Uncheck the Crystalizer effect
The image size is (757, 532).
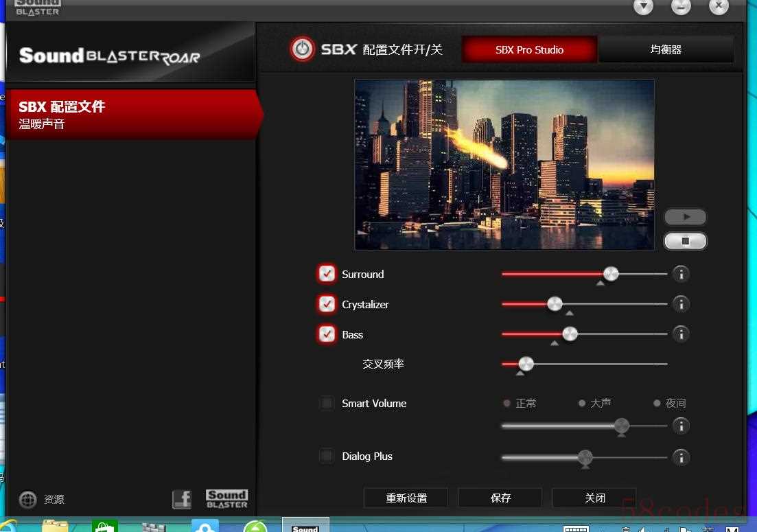pos(327,304)
